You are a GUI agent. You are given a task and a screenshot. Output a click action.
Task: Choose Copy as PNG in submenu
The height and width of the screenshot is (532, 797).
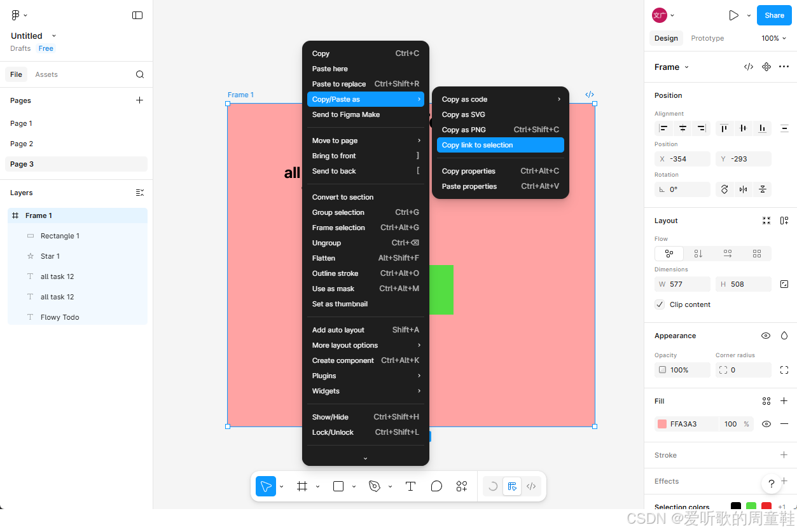(x=501, y=130)
